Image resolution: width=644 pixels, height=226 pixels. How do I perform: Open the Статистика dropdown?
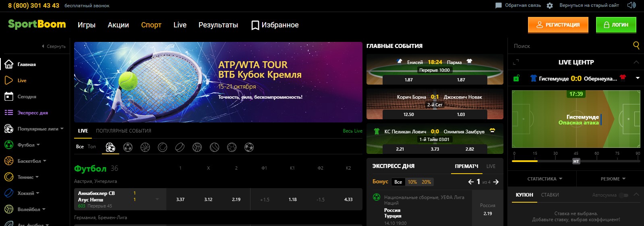pos(545,179)
